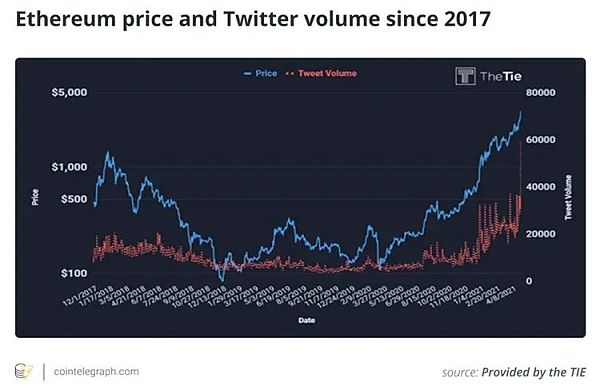Click the $1,000 price axis label
This screenshot has height=390, width=600.
coord(69,167)
